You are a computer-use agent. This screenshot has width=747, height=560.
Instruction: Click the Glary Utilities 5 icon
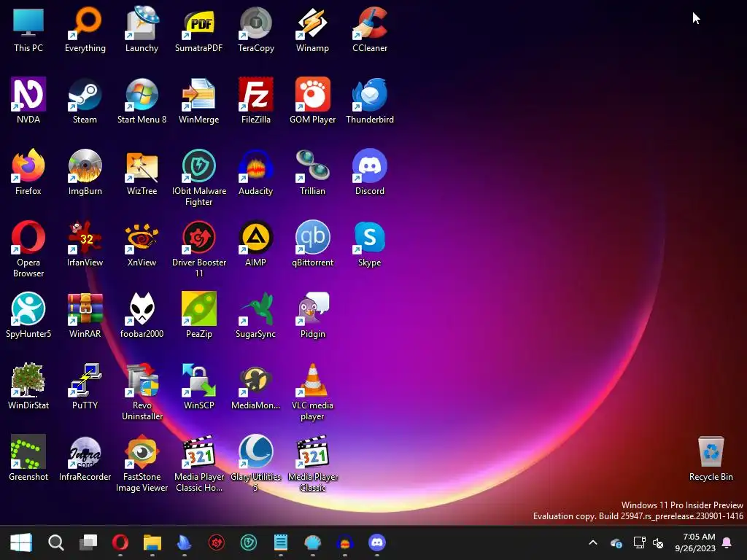click(x=256, y=463)
